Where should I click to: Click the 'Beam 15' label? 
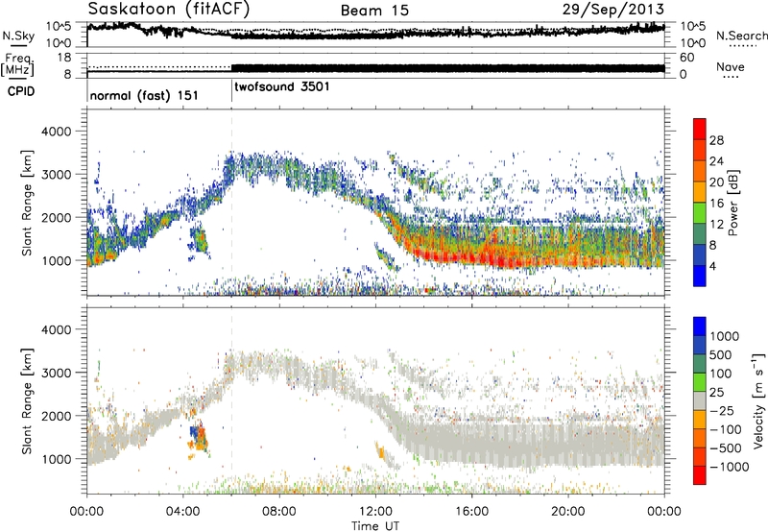coord(374,11)
